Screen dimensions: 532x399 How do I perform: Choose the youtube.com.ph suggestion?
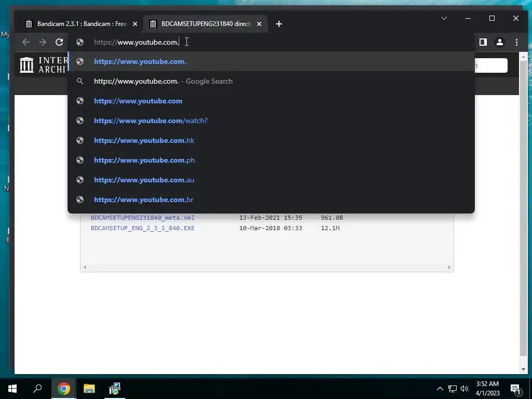271,160
